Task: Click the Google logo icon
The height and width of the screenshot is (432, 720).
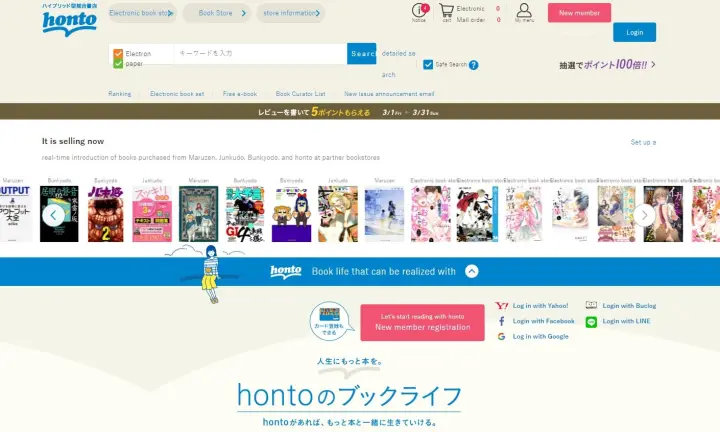Action: (501, 337)
